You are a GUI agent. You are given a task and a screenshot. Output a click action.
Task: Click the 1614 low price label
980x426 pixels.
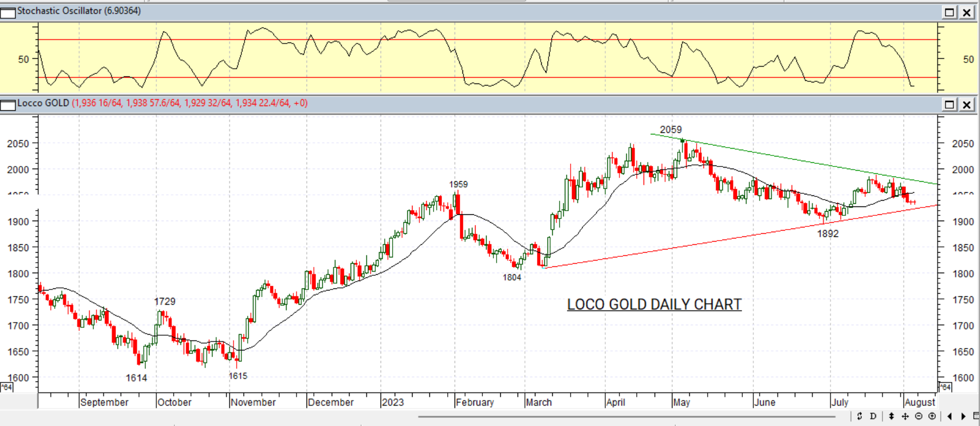(136, 378)
